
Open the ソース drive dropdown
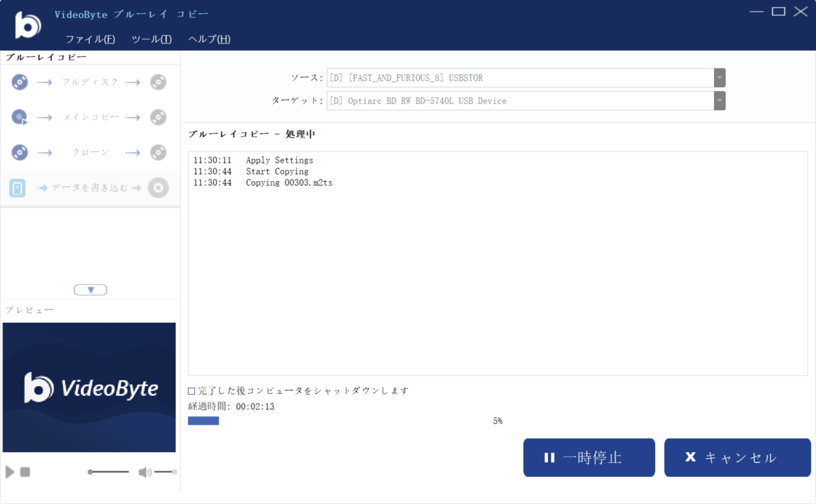(719, 77)
